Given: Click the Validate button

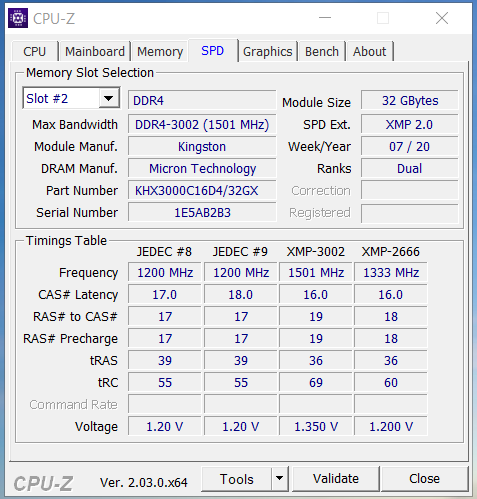Looking at the screenshot, I should 336,479.
